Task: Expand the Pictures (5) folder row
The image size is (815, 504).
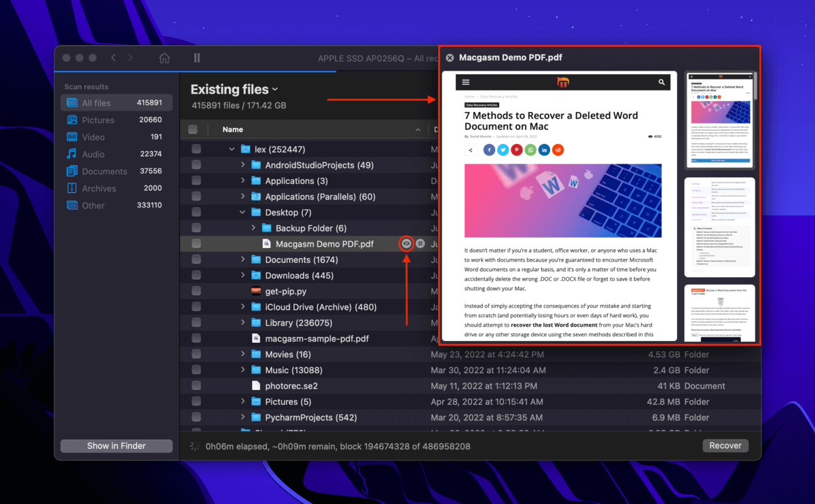Action: pyautogui.click(x=243, y=402)
